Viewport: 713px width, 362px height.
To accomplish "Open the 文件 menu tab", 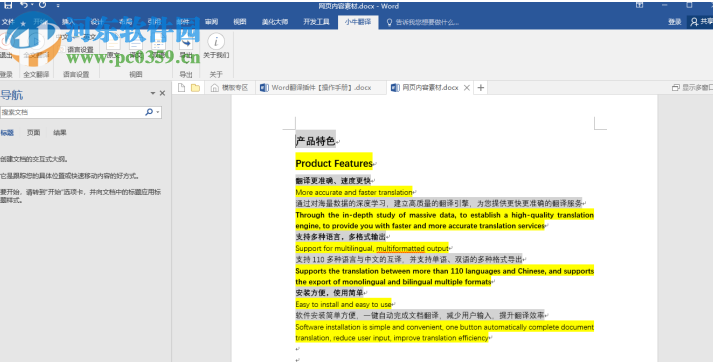I will click(x=8, y=22).
